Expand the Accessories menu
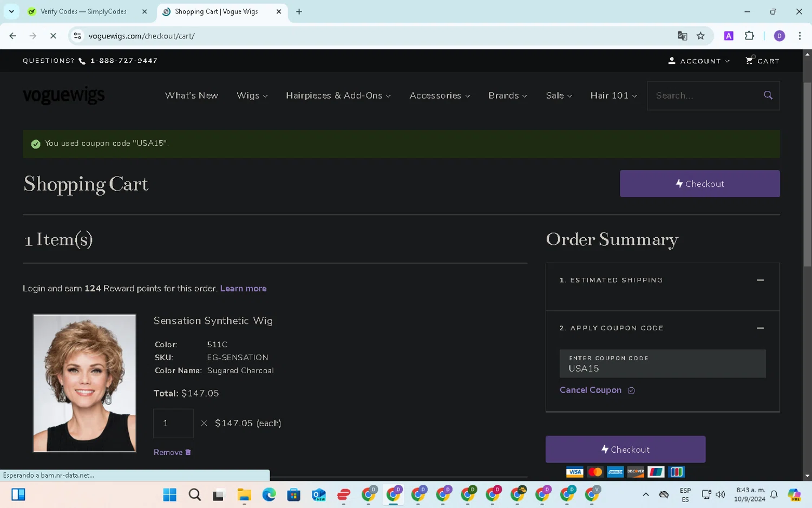 tap(440, 95)
